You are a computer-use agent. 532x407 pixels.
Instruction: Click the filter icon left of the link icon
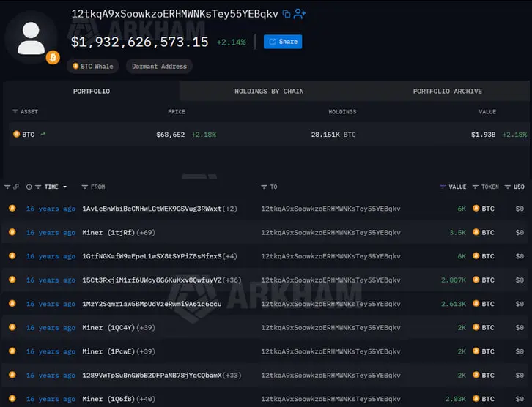click(x=7, y=187)
